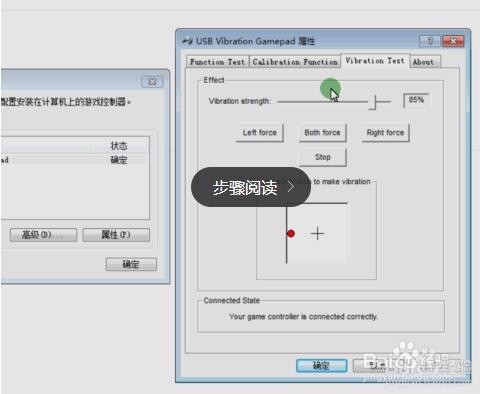
Task: Click the Vibration strength label
Action: click(x=240, y=101)
